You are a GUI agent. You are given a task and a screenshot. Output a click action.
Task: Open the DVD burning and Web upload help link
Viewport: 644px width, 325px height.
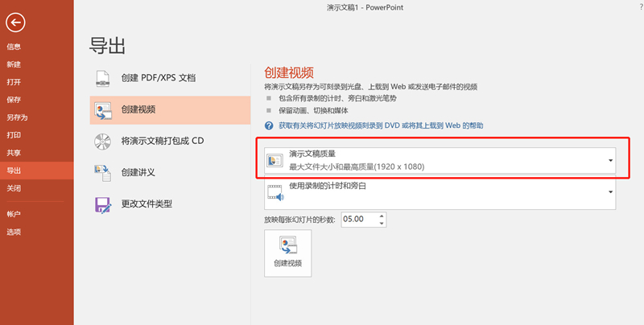(381, 126)
